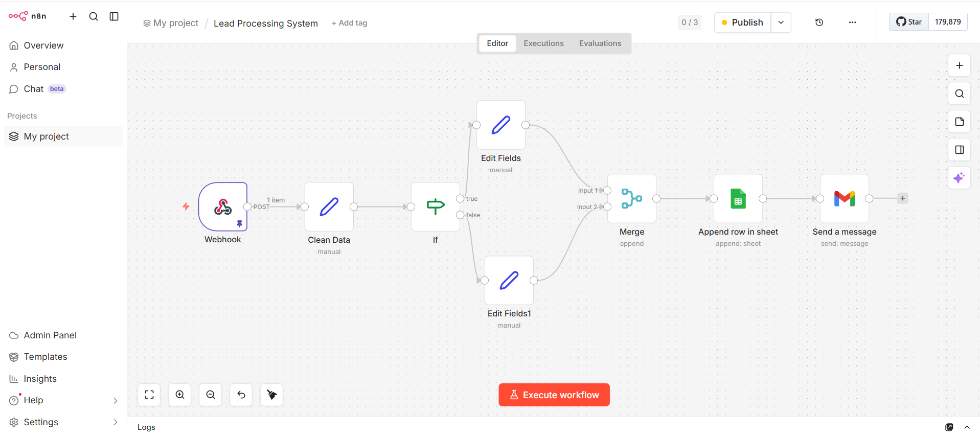
Task: Add node with canvas plus button
Action: pyautogui.click(x=959, y=65)
